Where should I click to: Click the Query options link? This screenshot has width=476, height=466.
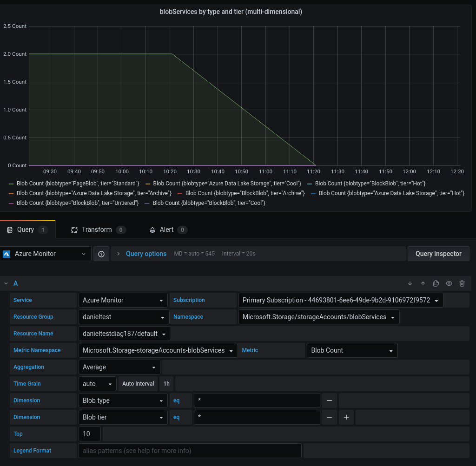coord(146,254)
